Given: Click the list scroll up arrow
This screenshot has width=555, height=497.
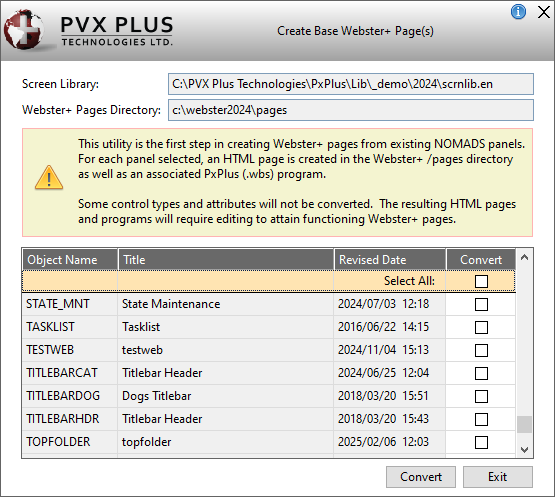Looking at the screenshot, I should pos(525,257).
